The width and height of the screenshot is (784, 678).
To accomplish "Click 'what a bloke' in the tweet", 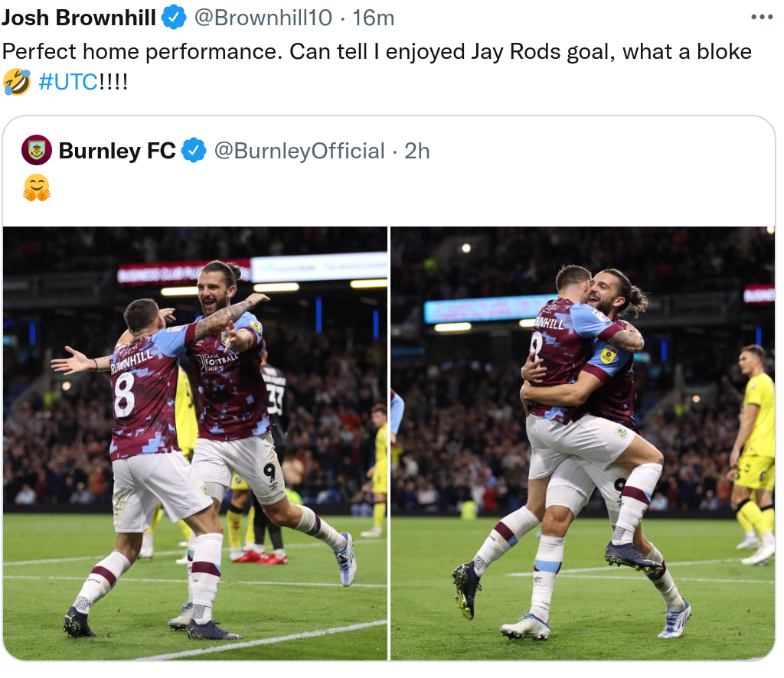I will click(x=687, y=52).
